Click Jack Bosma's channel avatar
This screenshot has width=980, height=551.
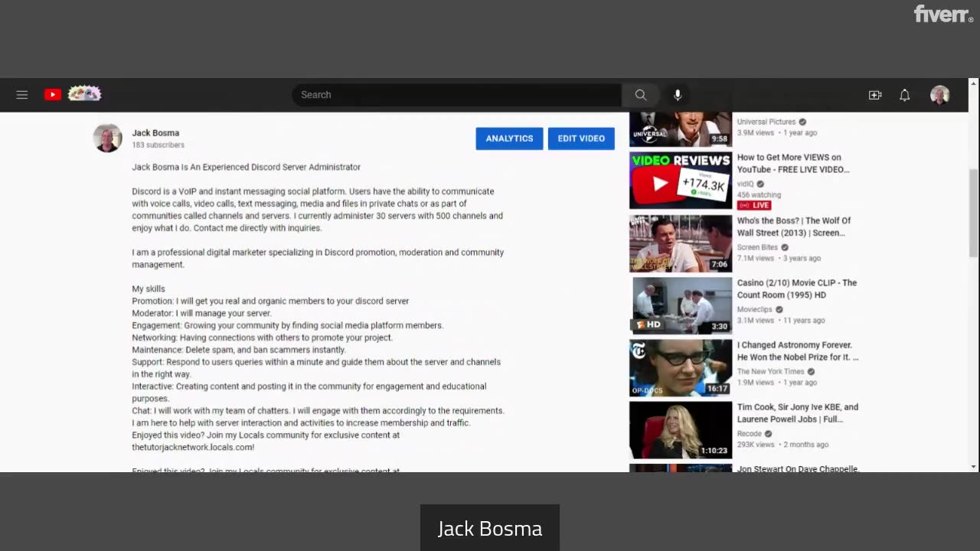tap(108, 139)
